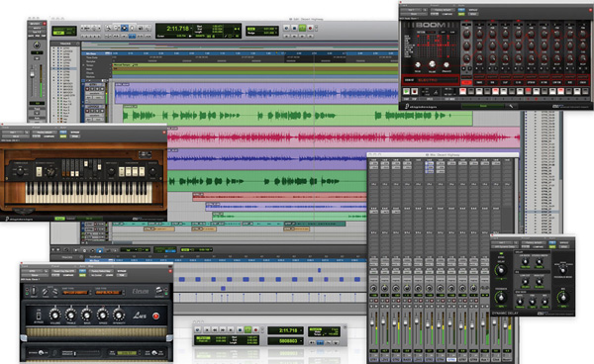
Task: Click red power lamp on Eleven amp
Action: point(155,316)
